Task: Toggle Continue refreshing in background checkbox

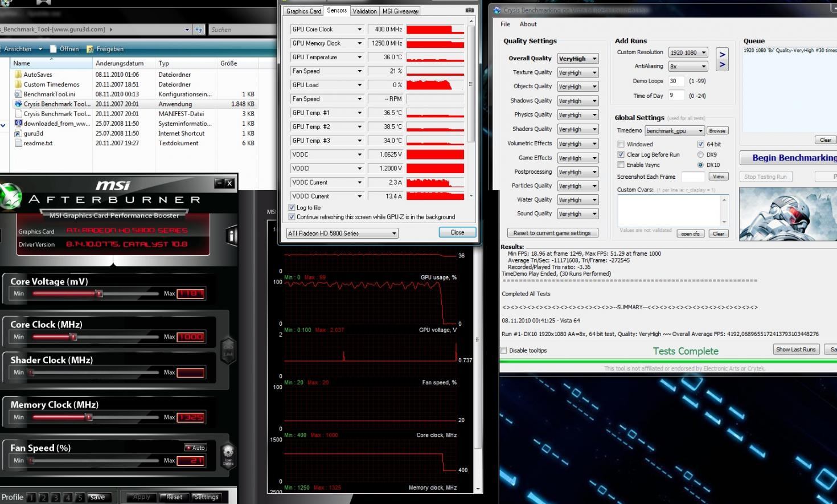Action: [292, 217]
